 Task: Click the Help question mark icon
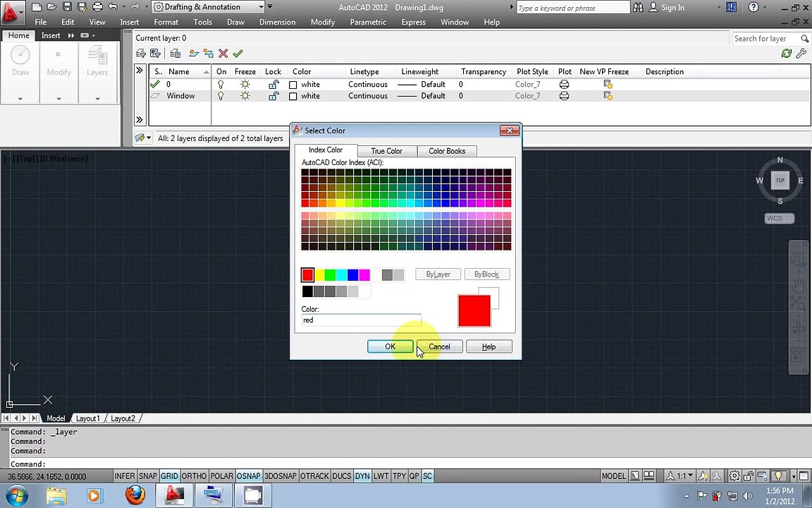coord(753,7)
